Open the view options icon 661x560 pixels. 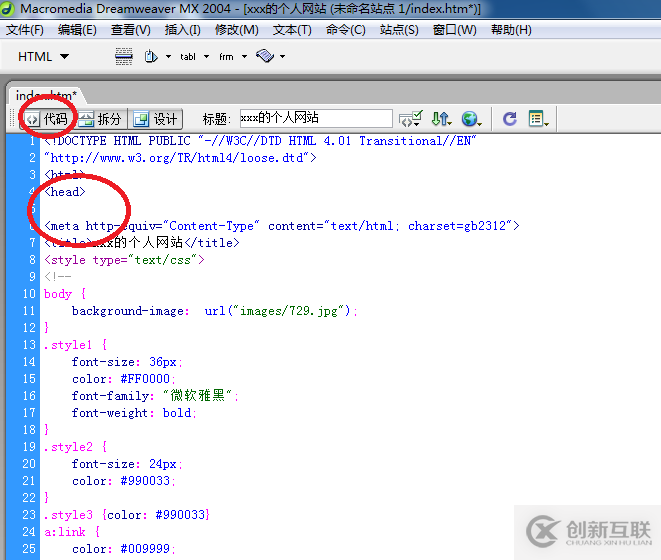[537, 119]
